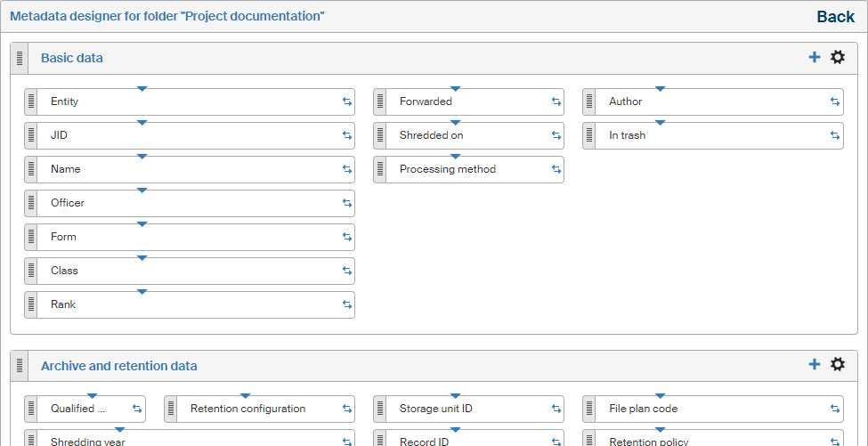Click swap icon on Rank field
The height and width of the screenshot is (446, 868).
pos(347,305)
